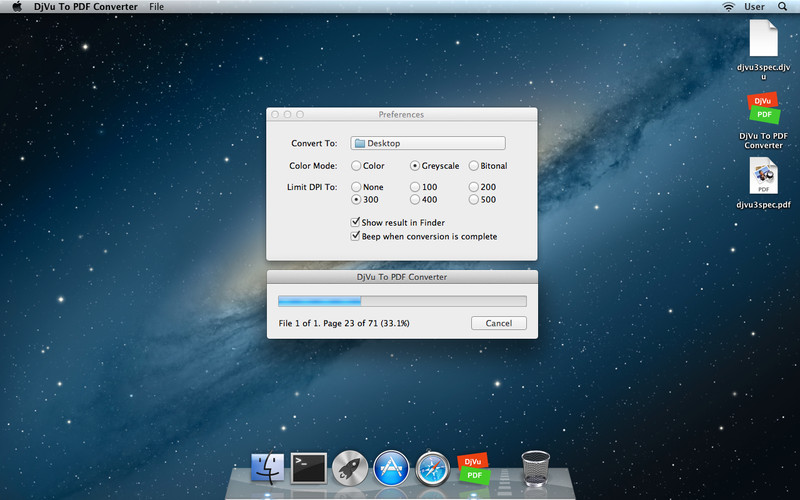Select the djvu3spec.pdf file icon on desktop

763,176
